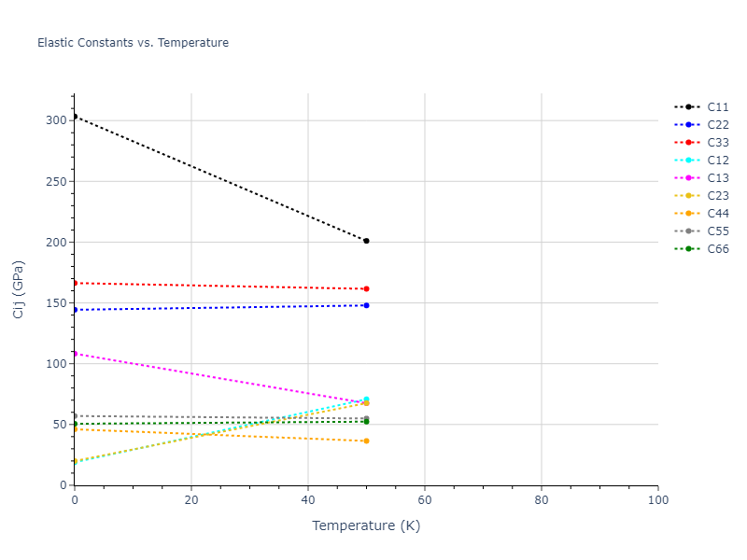Click the 100 tick label on the x-axis
747x560 pixels.
click(657, 501)
